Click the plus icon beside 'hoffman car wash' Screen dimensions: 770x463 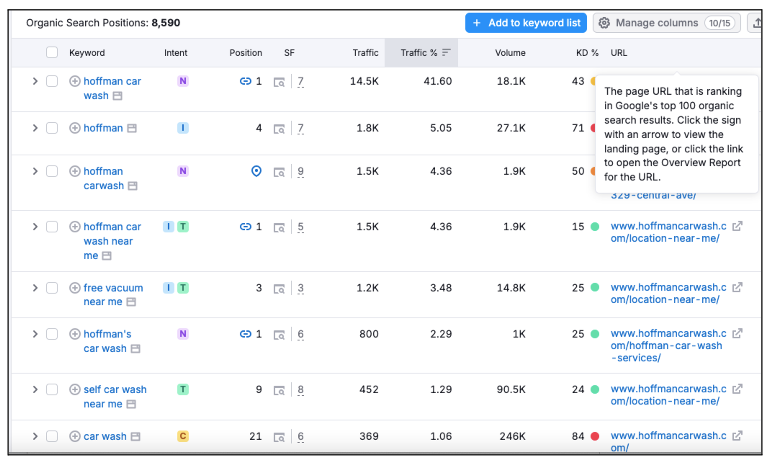75,82
